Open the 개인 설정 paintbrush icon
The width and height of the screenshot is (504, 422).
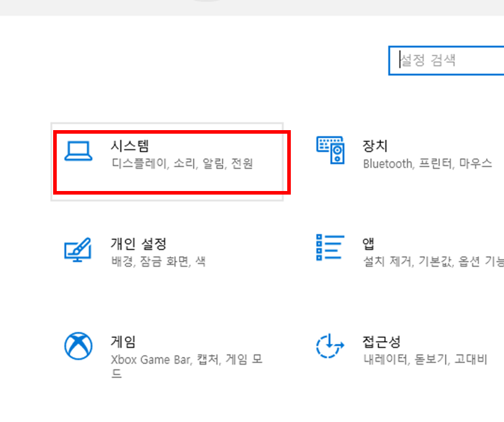point(78,249)
